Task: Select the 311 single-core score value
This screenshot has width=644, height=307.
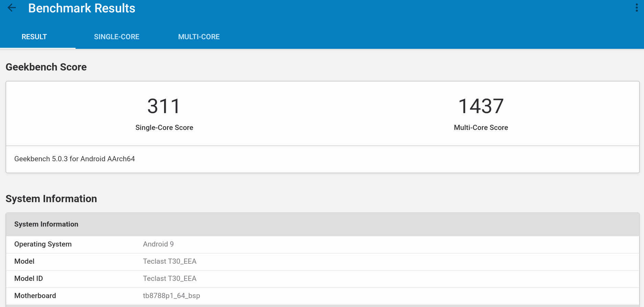Action: (164, 106)
